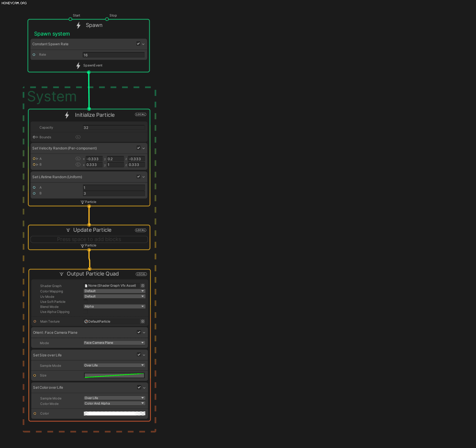This screenshot has height=448, width=476.
Task: Open the Orient Mode dropdown
Action: [x=115, y=343]
